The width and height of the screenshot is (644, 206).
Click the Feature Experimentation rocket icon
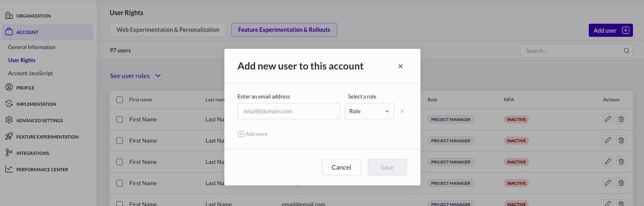click(x=9, y=137)
